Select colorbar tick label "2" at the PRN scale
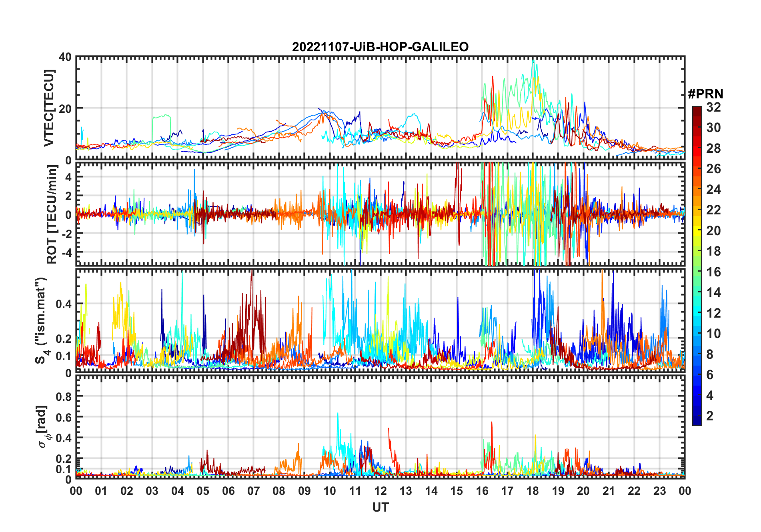The height and width of the screenshot is (532, 761). coord(710,416)
